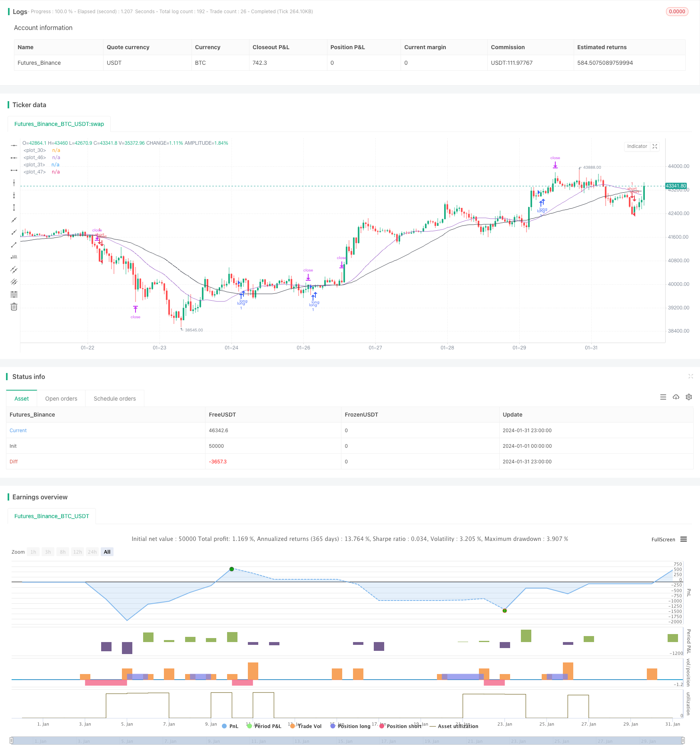Set zoom range to 12h

pos(78,552)
